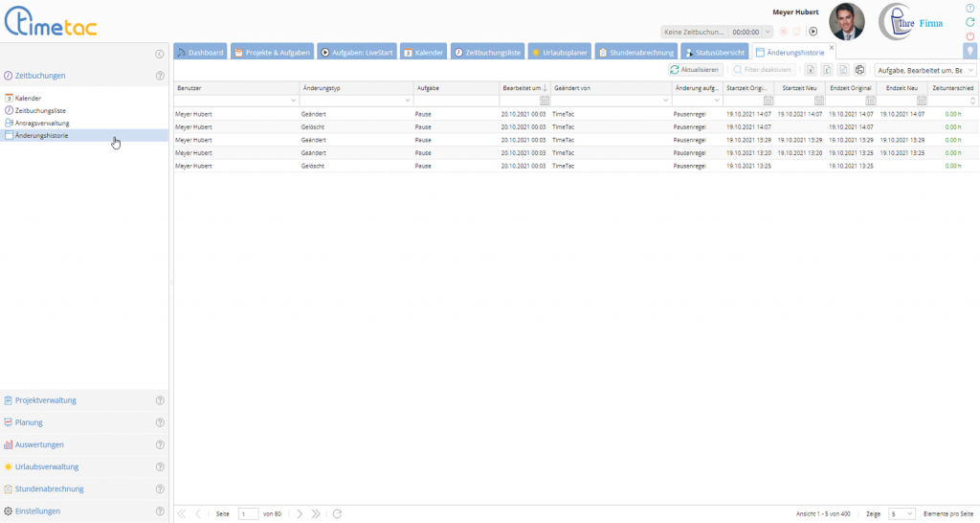Image resolution: width=980 pixels, height=523 pixels.
Task: Open Zeitbuchungsliste in the sidebar
Action: pos(40,110)
